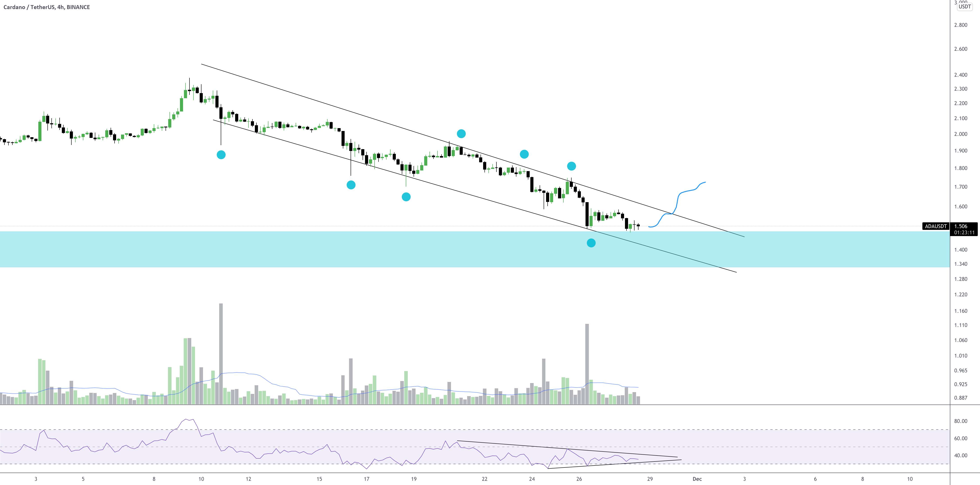Click the 60.00 RSI axis label
This screenshot has height=485, width=980.
pyautogui.click(x=960, y=438)
